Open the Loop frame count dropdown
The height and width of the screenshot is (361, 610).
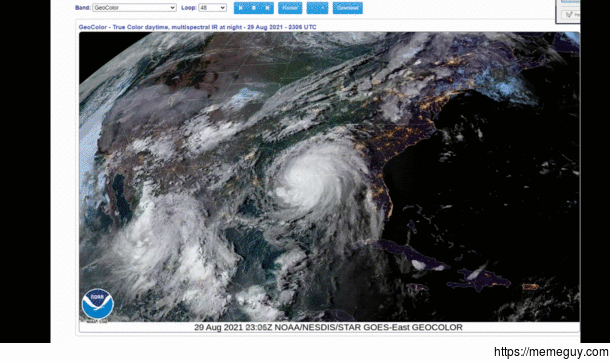(212, 8)
